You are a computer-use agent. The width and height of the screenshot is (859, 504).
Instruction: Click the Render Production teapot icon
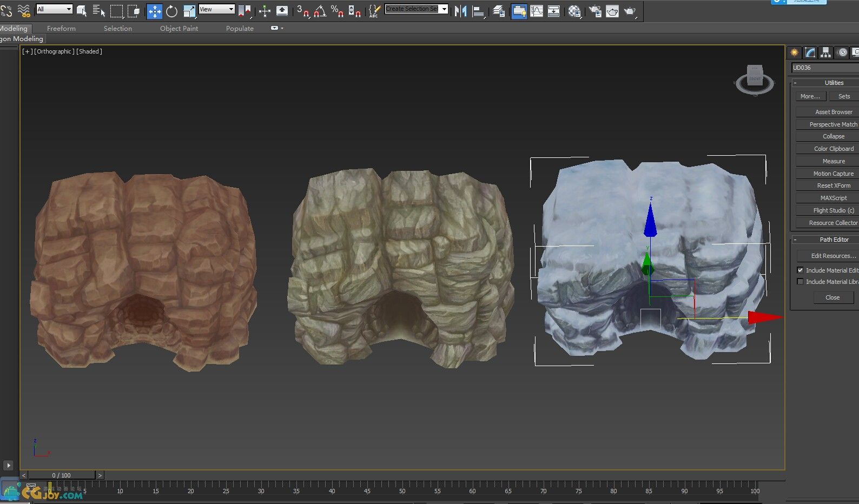[630, 11]
